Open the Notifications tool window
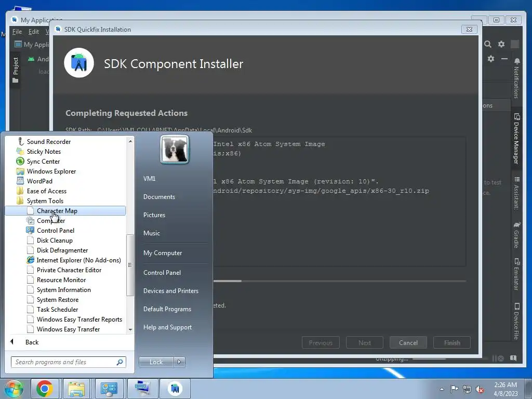 [x=516, y=78]
